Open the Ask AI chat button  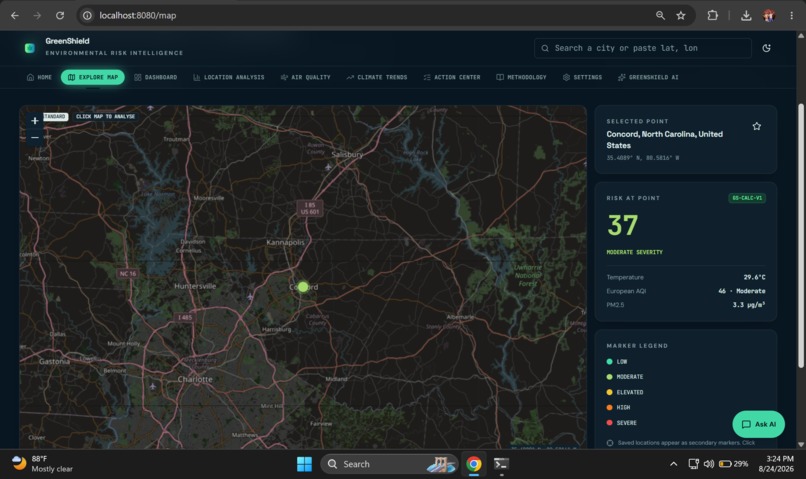[x=758, y=424]
